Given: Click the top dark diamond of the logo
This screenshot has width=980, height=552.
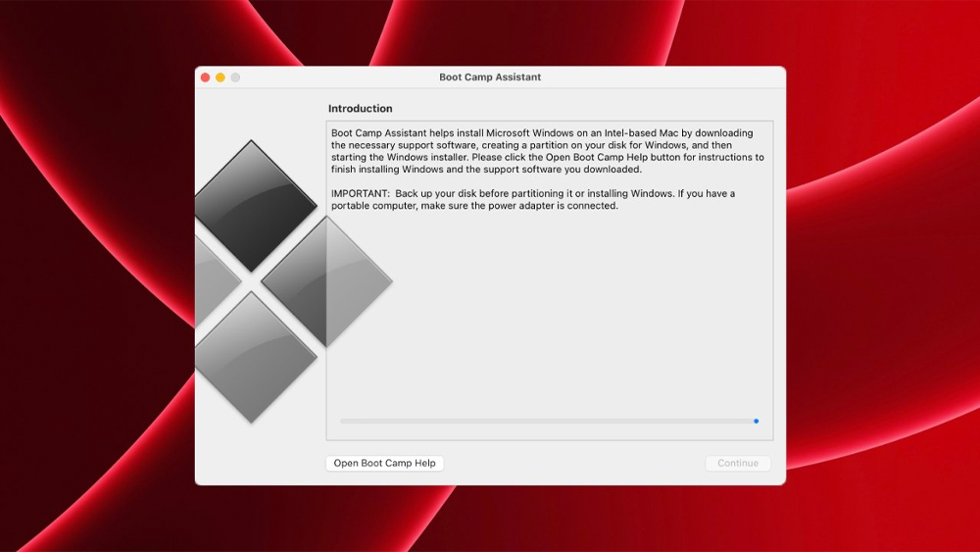Looking at the screenshot, I should coord(253,206).
